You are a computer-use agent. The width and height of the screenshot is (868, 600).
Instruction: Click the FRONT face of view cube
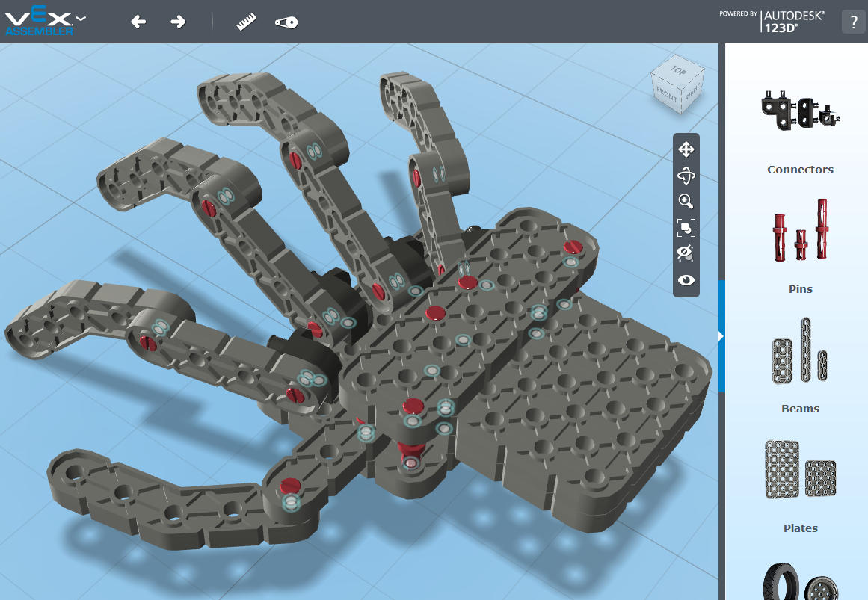(x=666, y=94)
